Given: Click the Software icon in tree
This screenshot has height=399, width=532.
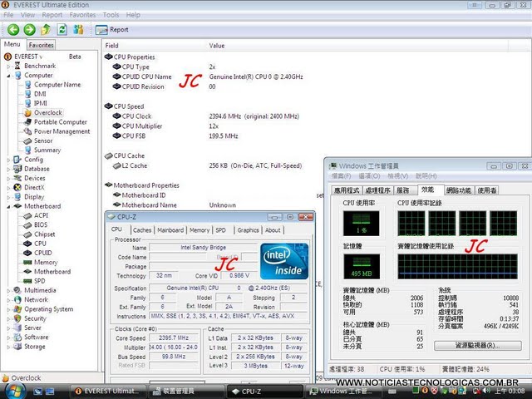Looking at the screenshot, I should tap(17, 337).
